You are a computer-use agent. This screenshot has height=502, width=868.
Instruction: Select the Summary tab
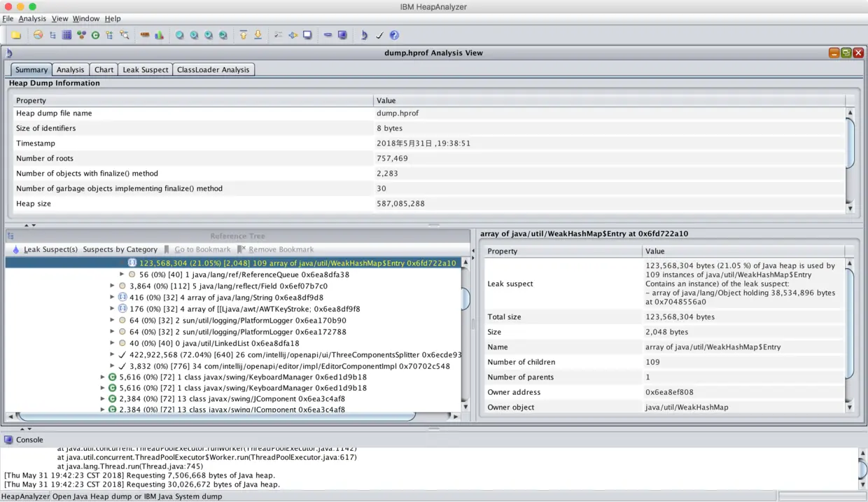click(31, 69)
